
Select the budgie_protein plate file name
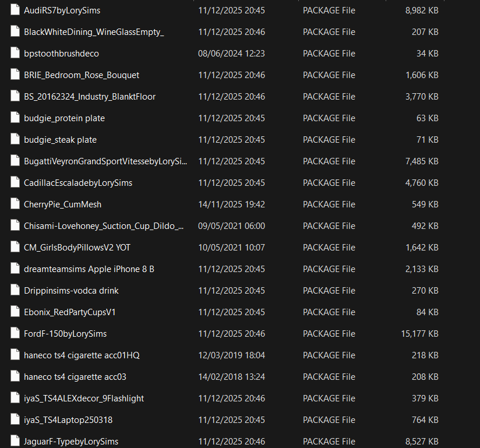click(64, 118)
